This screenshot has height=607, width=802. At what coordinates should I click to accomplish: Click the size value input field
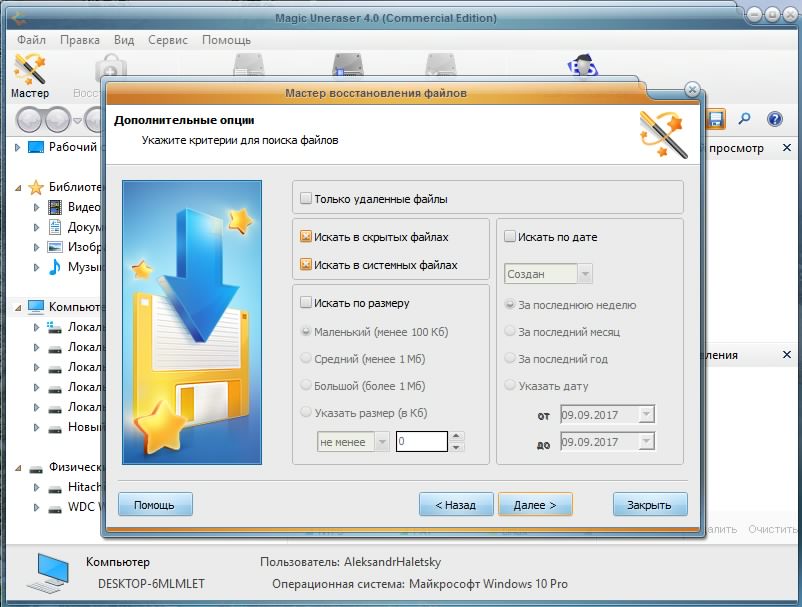tap(421, 441)
